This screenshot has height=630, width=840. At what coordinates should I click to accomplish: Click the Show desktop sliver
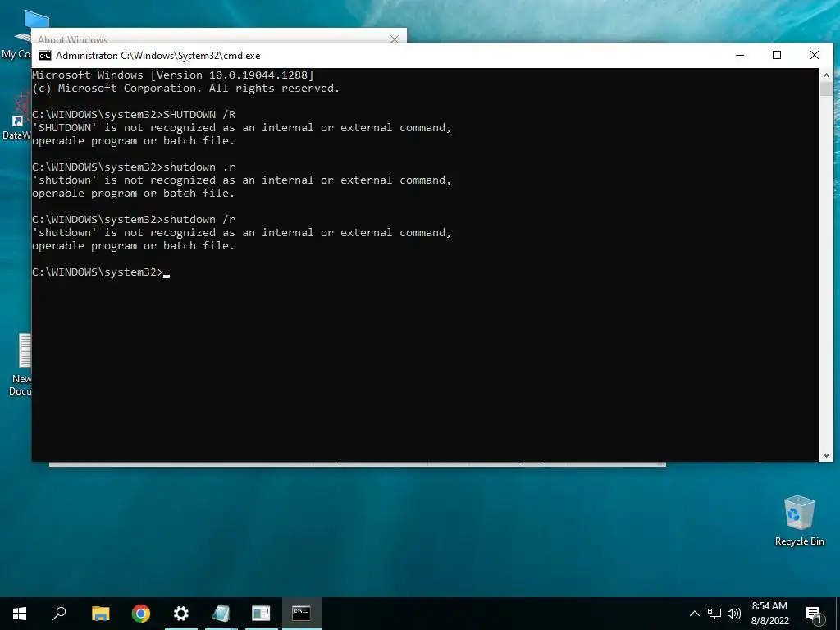pyautogui.click(x=838, y=614)
